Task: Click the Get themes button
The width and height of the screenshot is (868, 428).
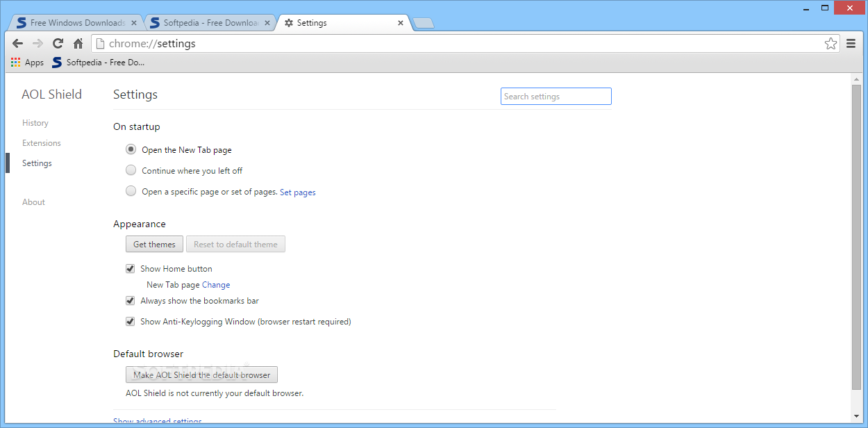Action: pyautogui.click(x=154, y=245)
